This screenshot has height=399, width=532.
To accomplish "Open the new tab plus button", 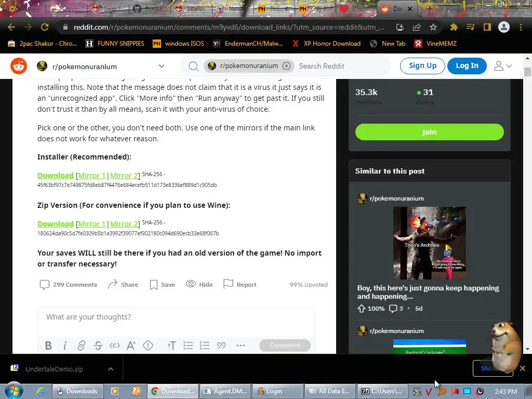I will click(x=429, y=9).
